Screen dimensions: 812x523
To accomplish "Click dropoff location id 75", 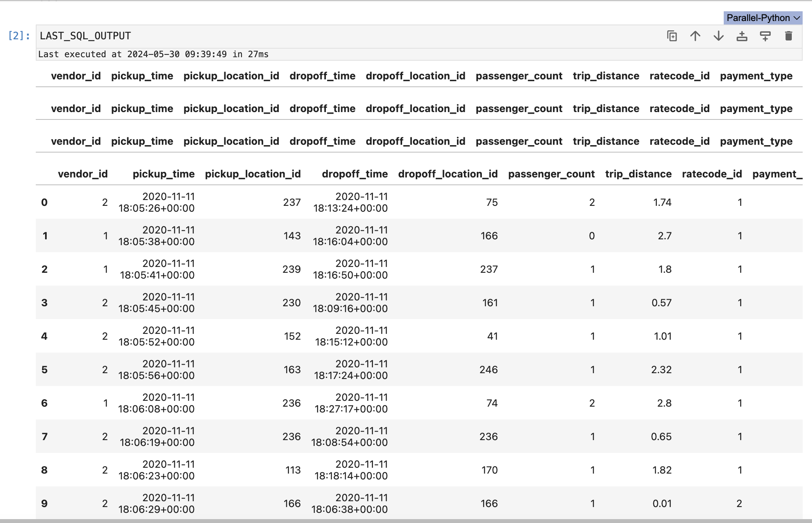I will coord(492,202).
